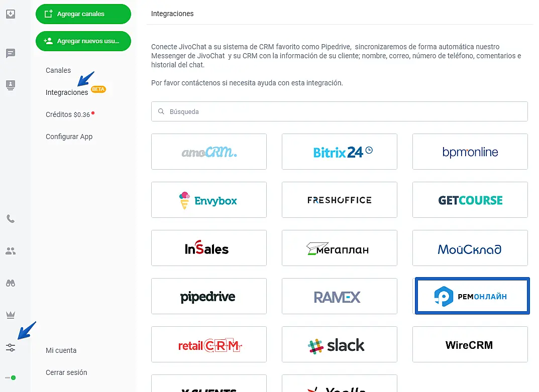Select Cerrar sesión to log out
This screenshot has height=392, width=539.
66,372
